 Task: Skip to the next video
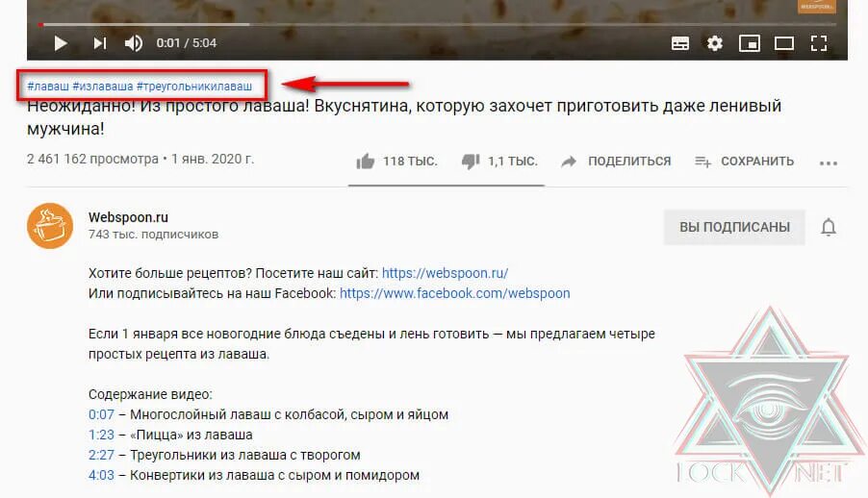[100, 43]
